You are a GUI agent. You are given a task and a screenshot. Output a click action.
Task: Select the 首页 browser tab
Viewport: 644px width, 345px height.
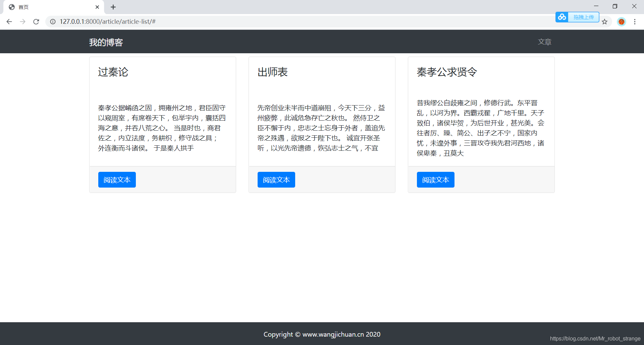pyautogui.click(x=54, y=7)
